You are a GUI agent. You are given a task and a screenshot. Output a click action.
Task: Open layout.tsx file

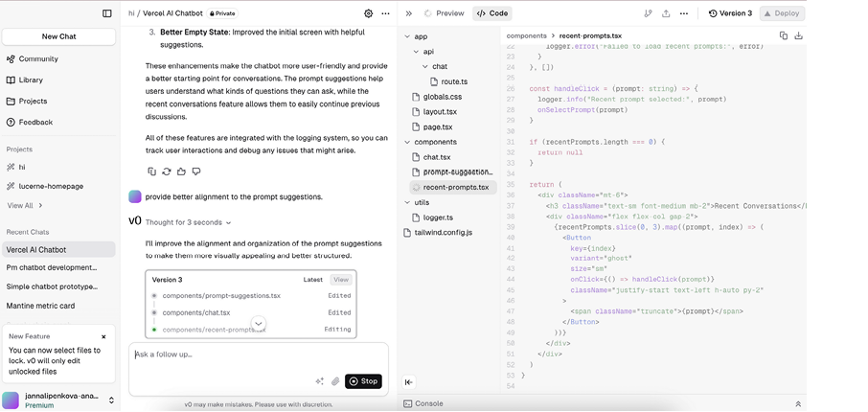[x=434, y=111]
